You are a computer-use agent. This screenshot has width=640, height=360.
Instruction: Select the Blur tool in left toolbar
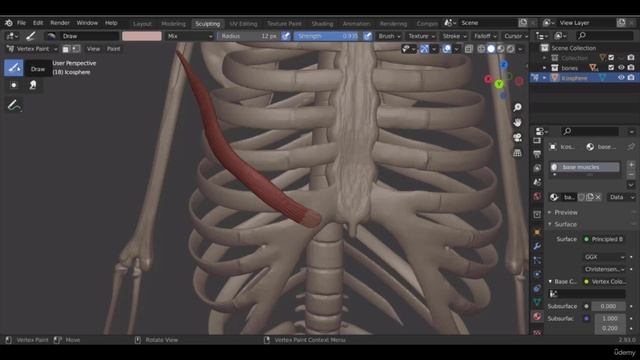13,85
